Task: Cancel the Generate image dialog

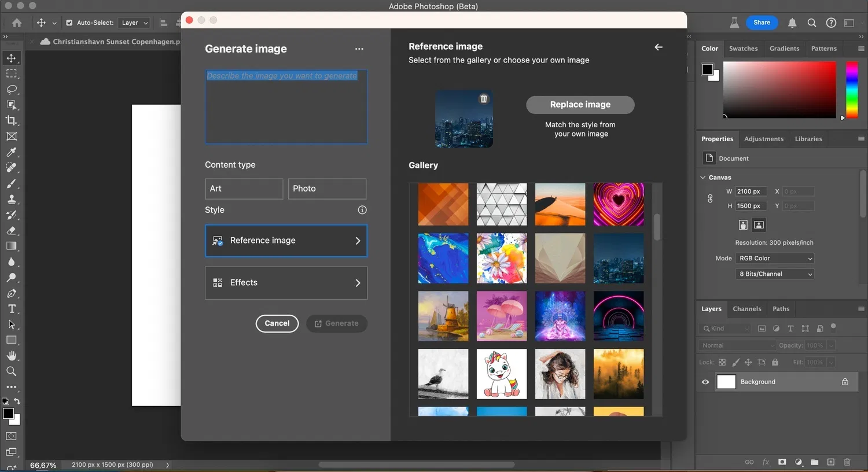Action: click(277, 323)
